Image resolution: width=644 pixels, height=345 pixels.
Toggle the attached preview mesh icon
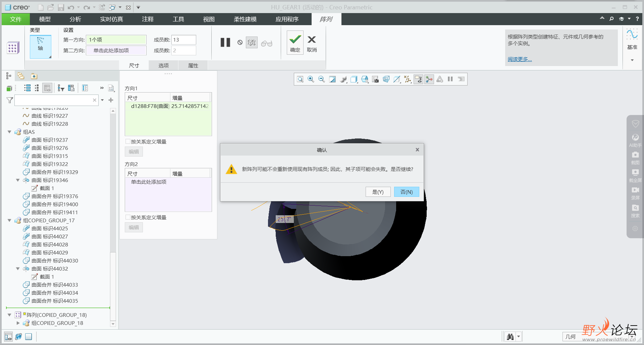[x=252, y=43]
